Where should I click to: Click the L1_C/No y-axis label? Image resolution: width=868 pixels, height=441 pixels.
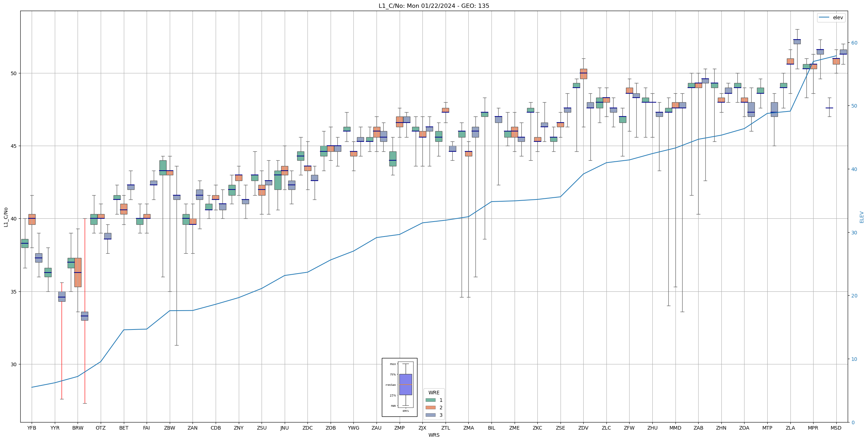click(5, 217)
